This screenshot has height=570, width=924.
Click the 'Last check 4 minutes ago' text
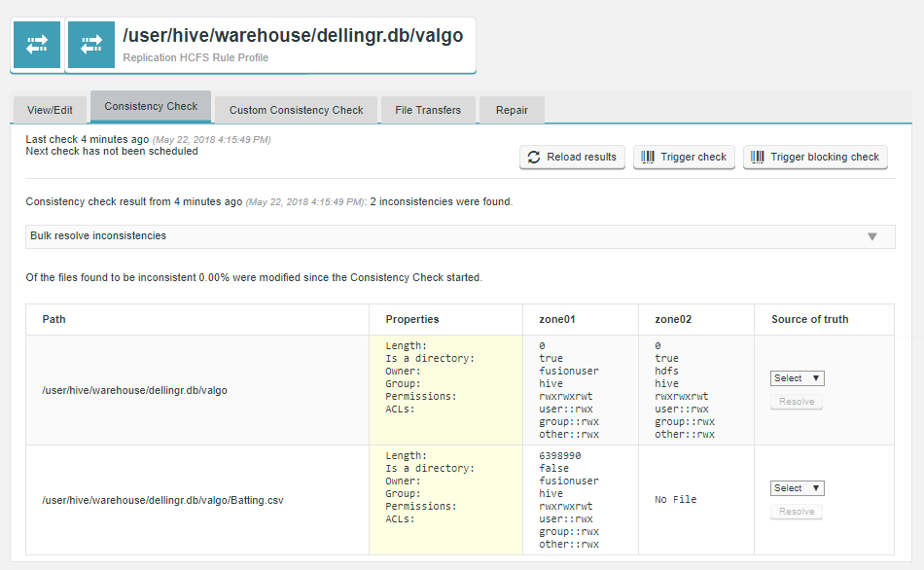[x=88, y=140]
